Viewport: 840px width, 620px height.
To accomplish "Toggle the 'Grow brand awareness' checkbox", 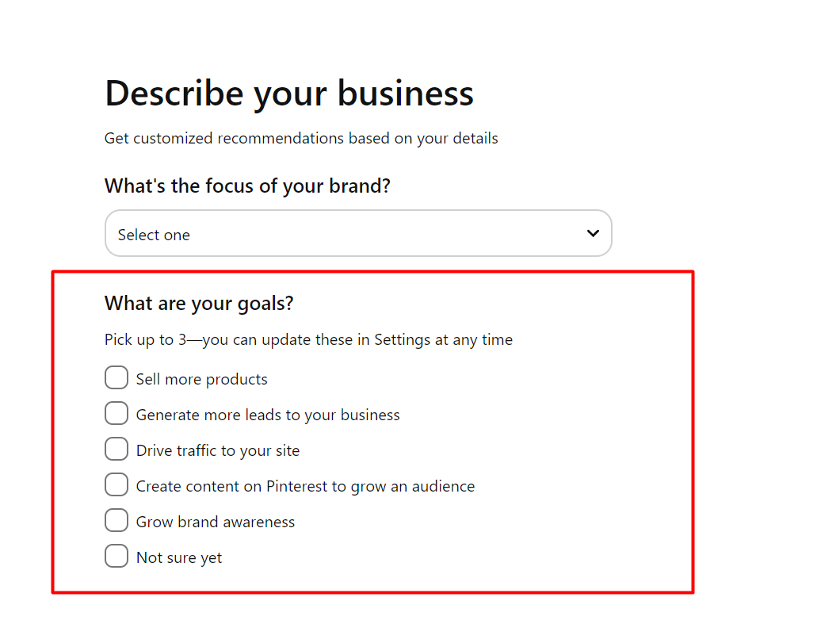I will (x=116, y=521).
